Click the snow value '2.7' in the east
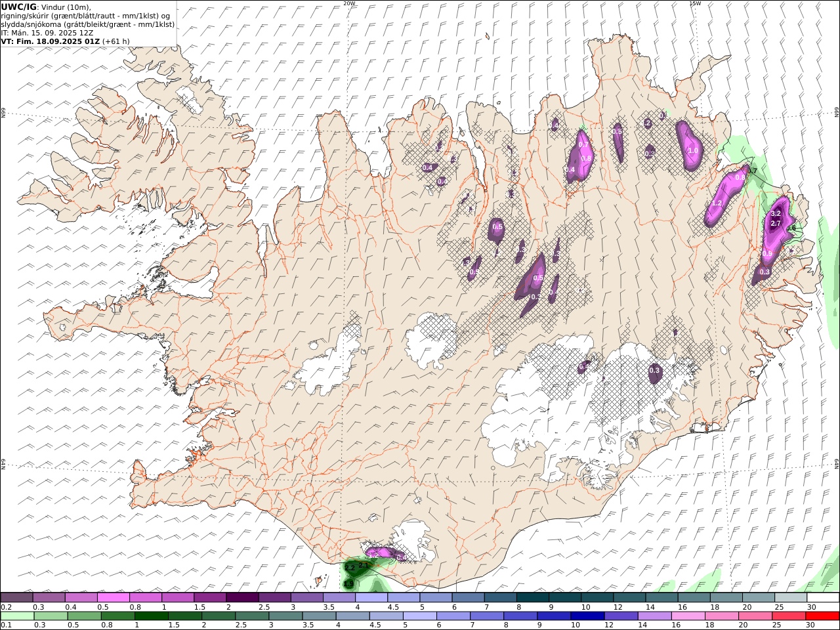 click(776, 224)
